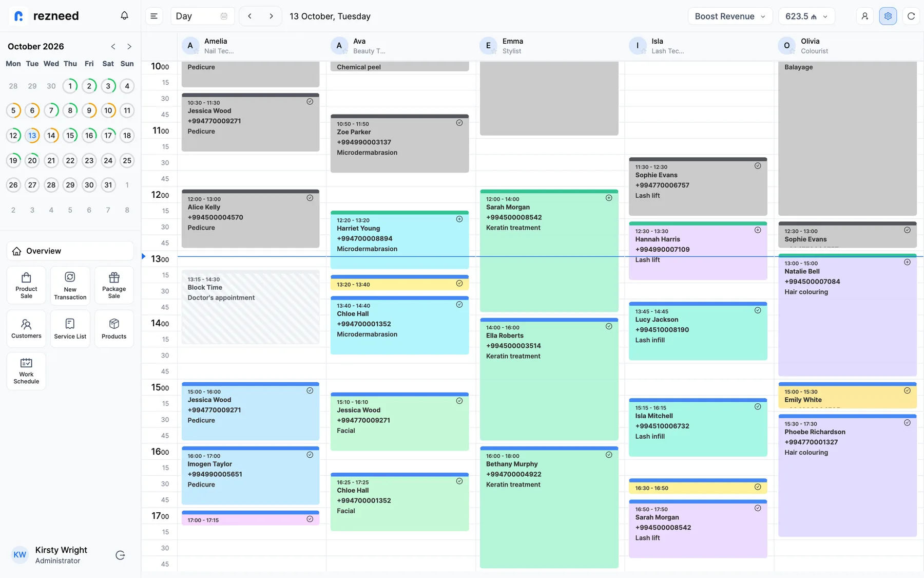924x578 pixels.
Task: Open pink 17:00 - 17:15 slot
Action: point(251,518)
